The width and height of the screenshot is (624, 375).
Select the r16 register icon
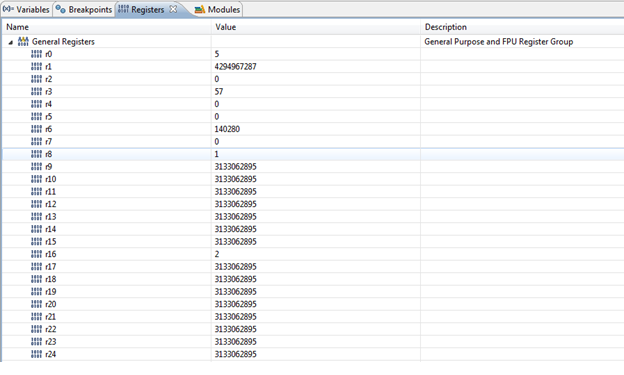click(x=36, y=254)
